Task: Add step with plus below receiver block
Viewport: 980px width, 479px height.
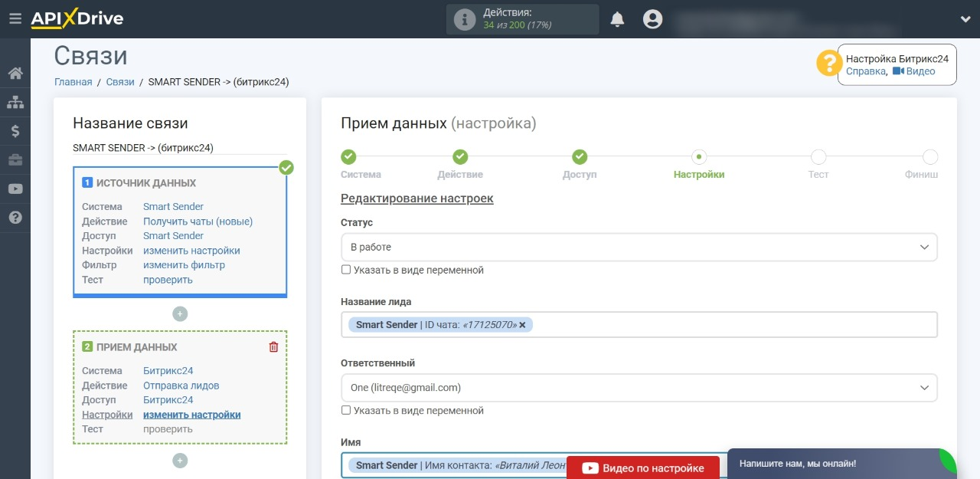Action: point(180,461)
